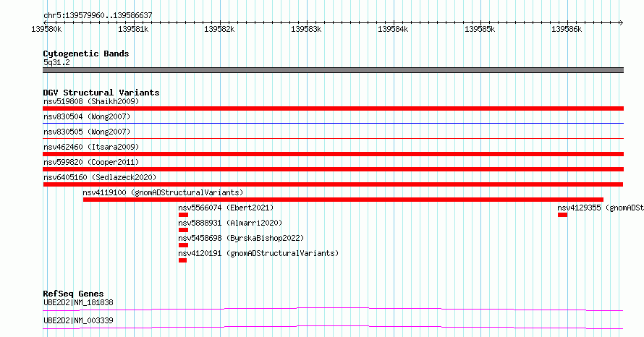Select nsv5458698 (ByrskaBishop2022) label
The height and width of the screenshot is (337, 644).
click(241, 238)
